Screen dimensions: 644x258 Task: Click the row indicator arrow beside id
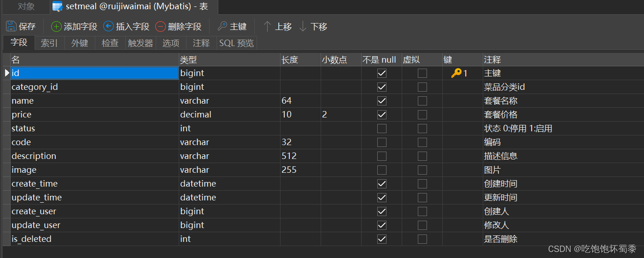(6, 73)
